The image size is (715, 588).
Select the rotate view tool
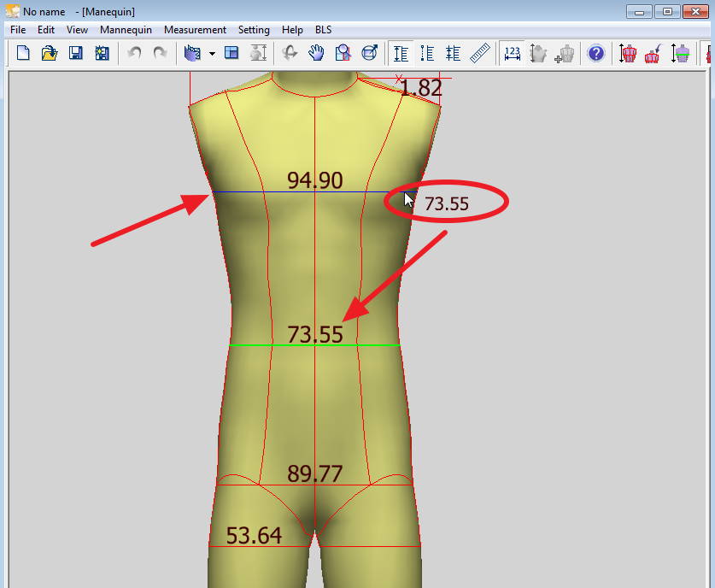pos(290,53)
